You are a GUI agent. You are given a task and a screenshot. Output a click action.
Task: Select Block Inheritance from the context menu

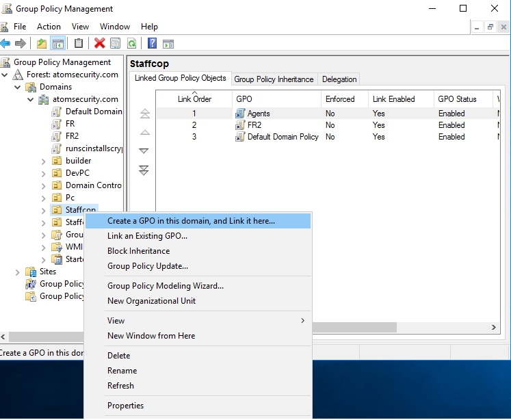point(138,251)
